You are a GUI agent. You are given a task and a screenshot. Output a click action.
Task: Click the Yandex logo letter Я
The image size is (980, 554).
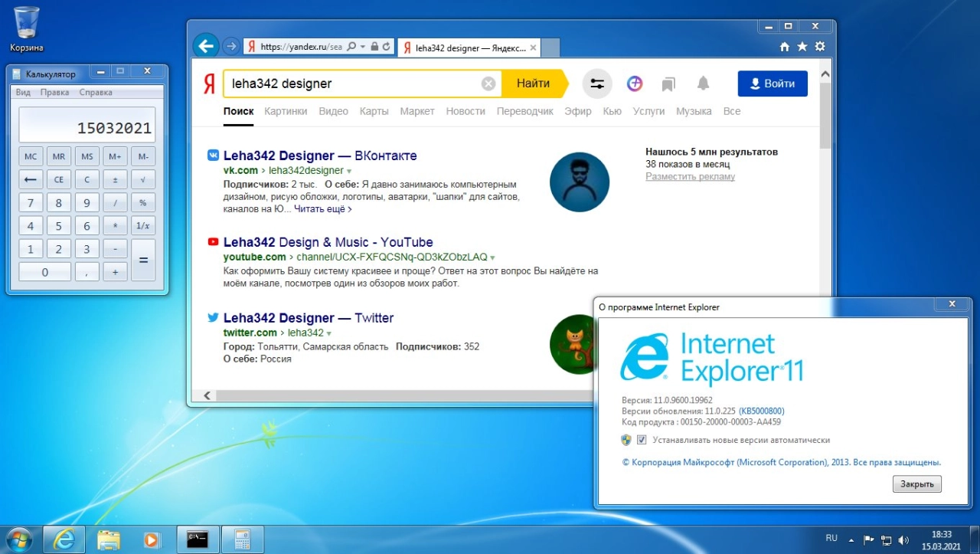tap(208, 84)
